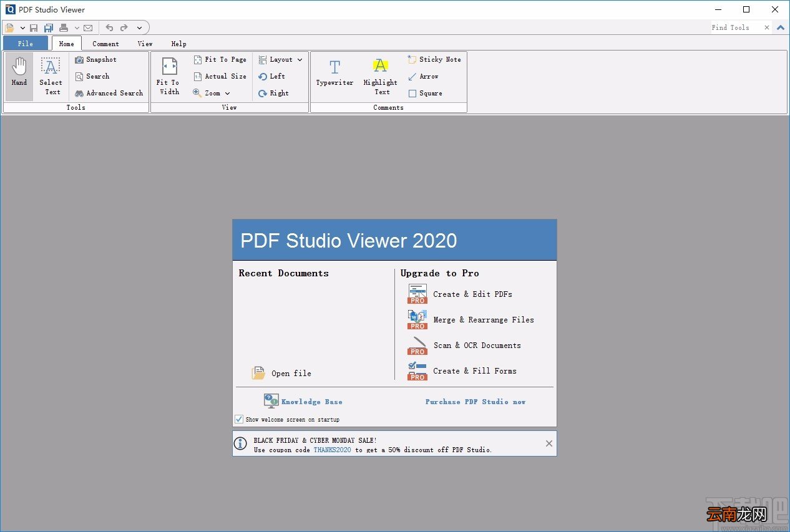Click the info icon in sale banner
The image size is (790, 532).
point(240,443)
